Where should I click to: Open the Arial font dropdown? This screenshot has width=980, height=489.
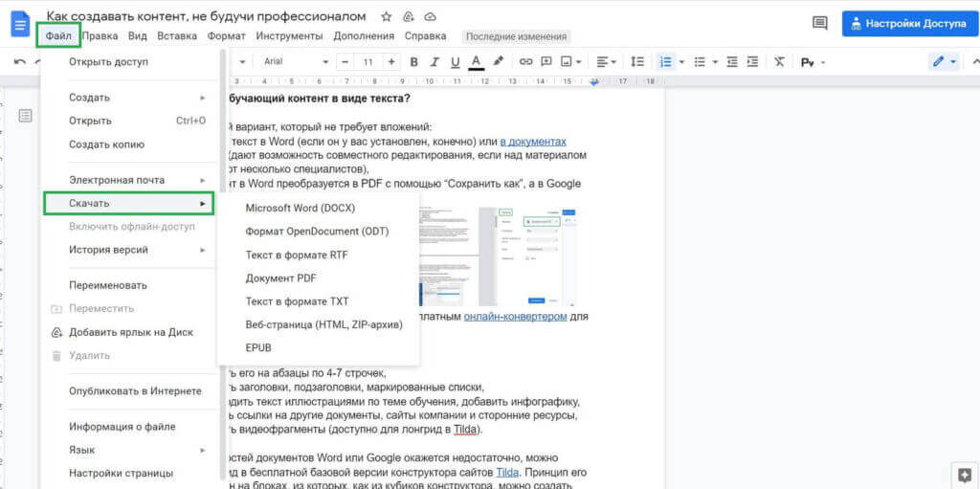click(x=296, y=62)
